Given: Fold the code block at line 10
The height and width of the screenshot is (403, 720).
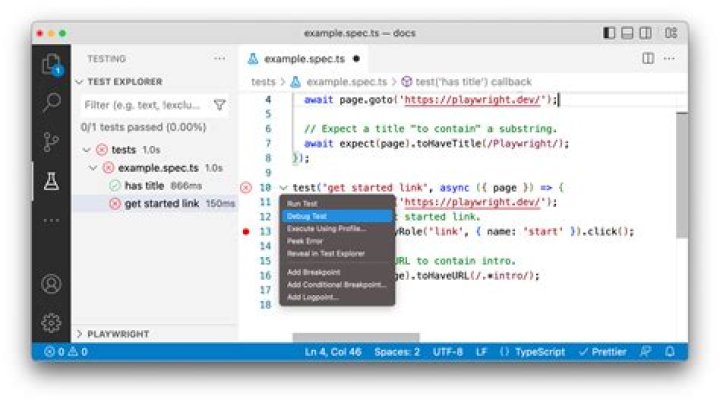Looking at the screenshot, I should tap(283, 188).
